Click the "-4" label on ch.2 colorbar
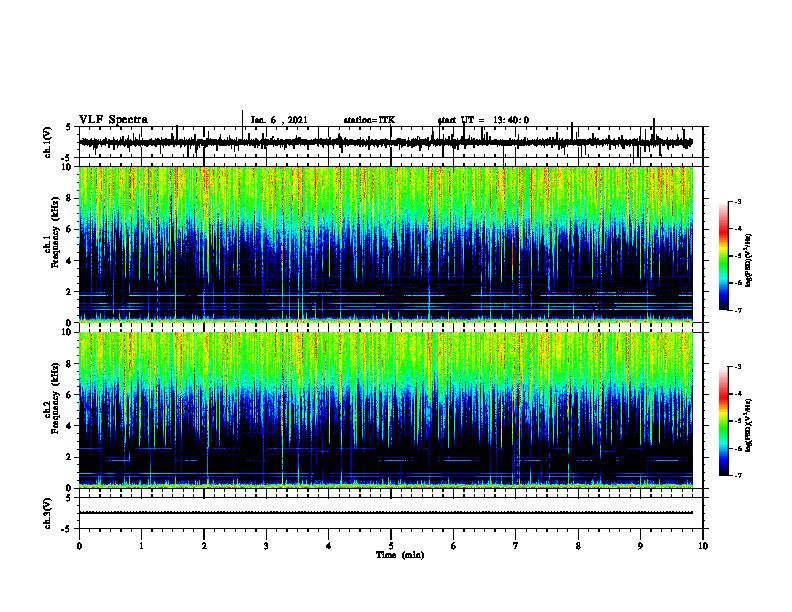The height and width of the screenshot is (612, 792). click(738, 394)
